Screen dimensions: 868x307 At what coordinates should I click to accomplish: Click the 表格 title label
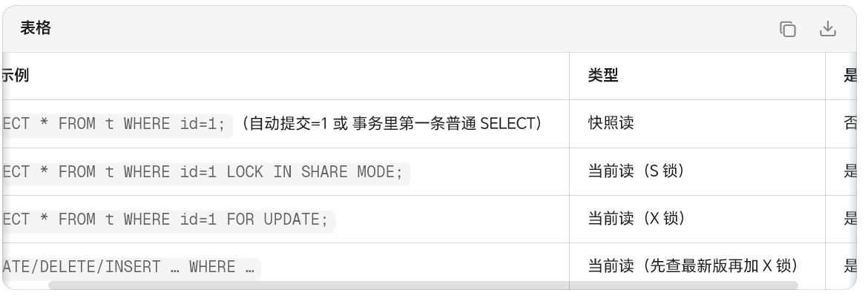pos(36,29)
